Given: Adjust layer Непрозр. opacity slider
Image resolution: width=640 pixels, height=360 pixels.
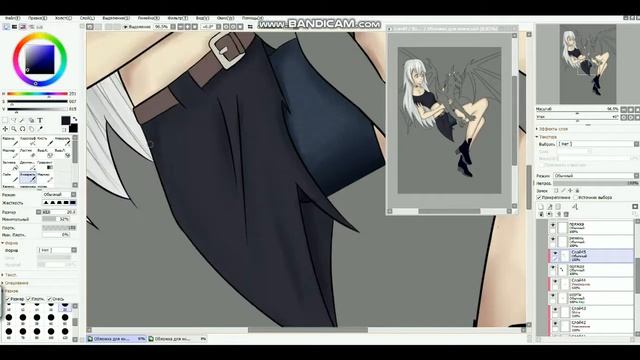Looking at the screenshot, I should pyautogui.click(x=596, y=183).
